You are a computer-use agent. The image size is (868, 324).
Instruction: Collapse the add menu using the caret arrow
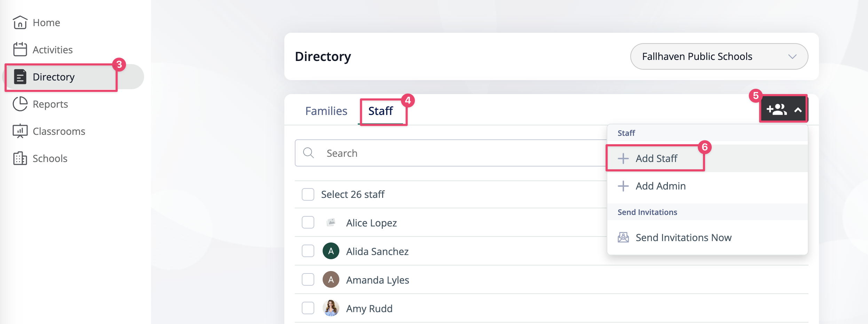798,110
